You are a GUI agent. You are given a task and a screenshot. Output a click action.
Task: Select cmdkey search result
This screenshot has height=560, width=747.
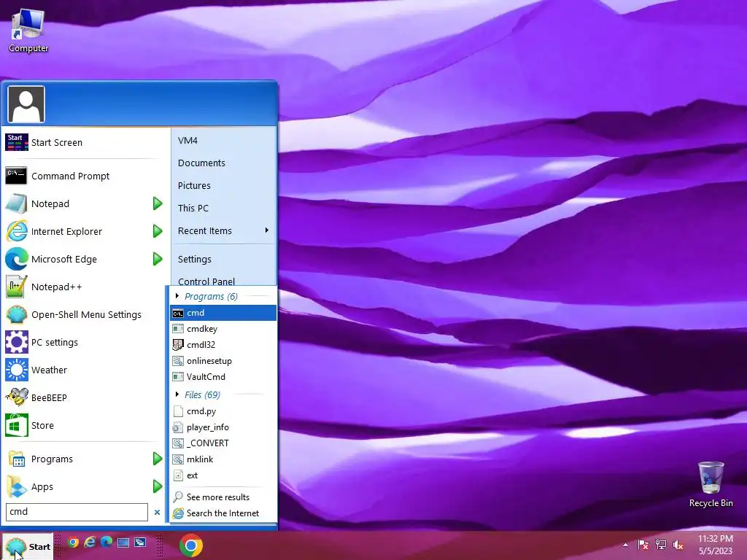(x=223, y=329)
